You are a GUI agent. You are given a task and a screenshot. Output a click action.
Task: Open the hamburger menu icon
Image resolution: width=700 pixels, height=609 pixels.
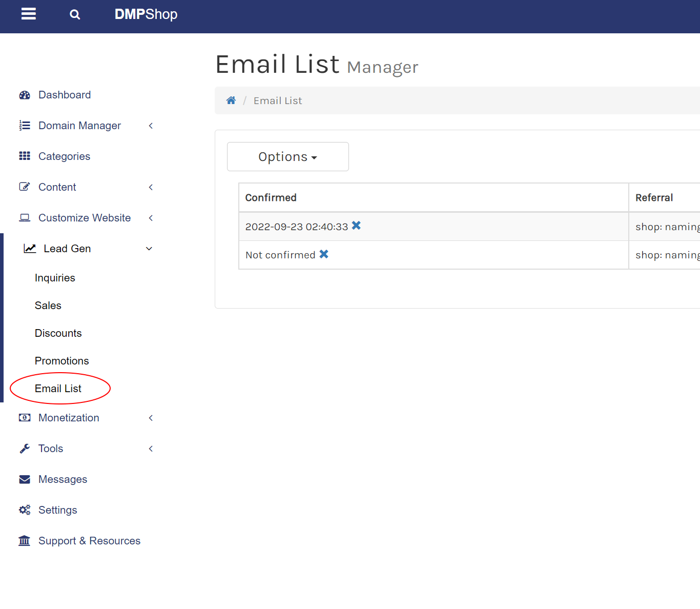(29, 14)
